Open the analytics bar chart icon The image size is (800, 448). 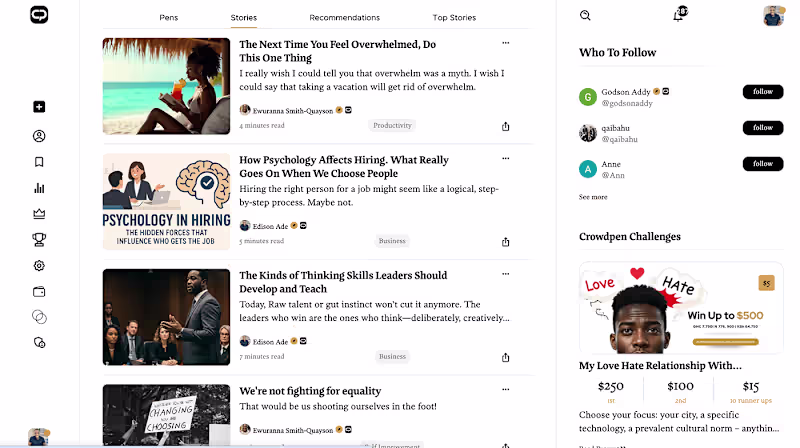pos(39,188)
